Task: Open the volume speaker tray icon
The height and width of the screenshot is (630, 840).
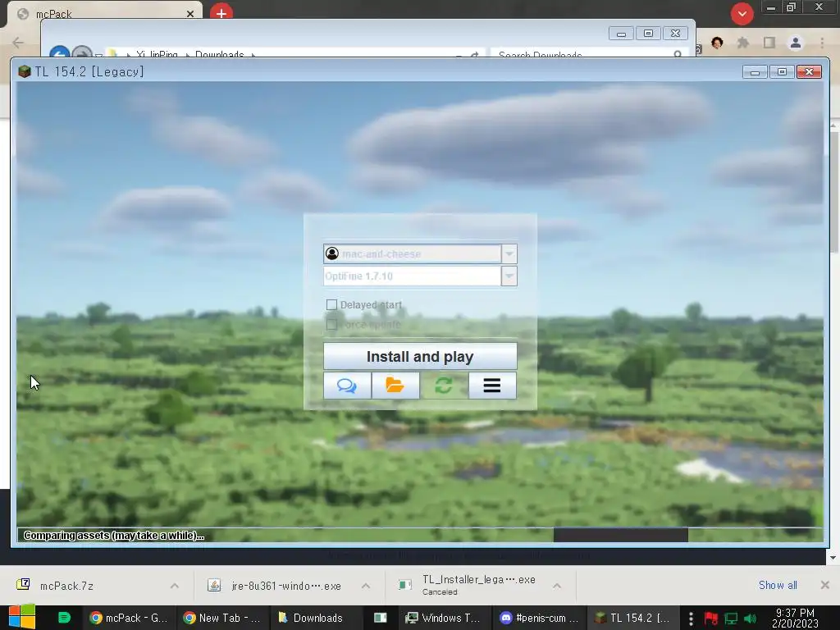Action: tap(750, 619)
